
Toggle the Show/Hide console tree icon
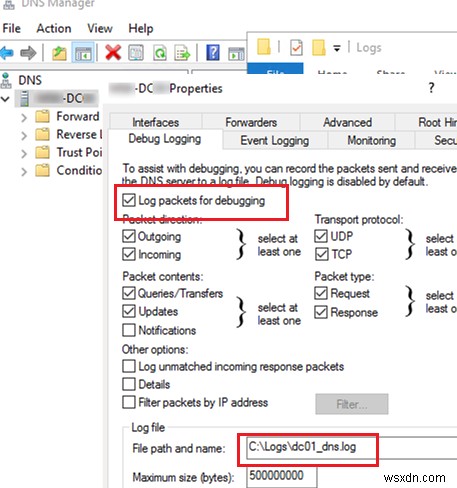tap(83, 53)
